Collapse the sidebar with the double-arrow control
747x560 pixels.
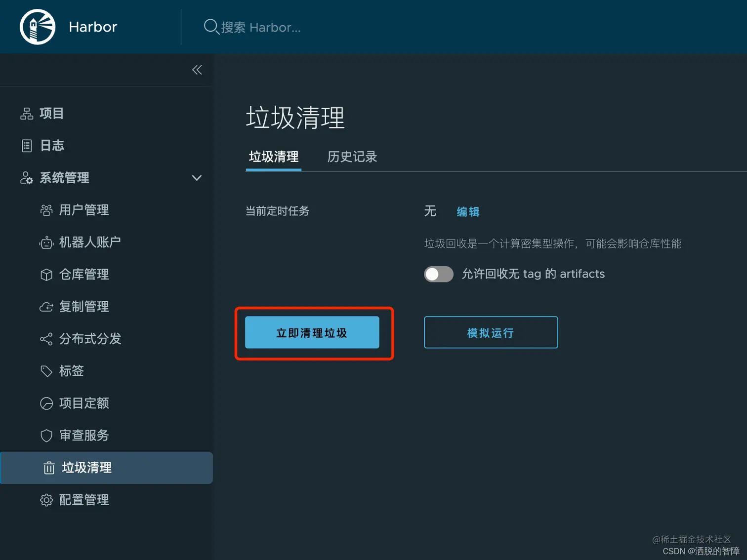[197, 70]
